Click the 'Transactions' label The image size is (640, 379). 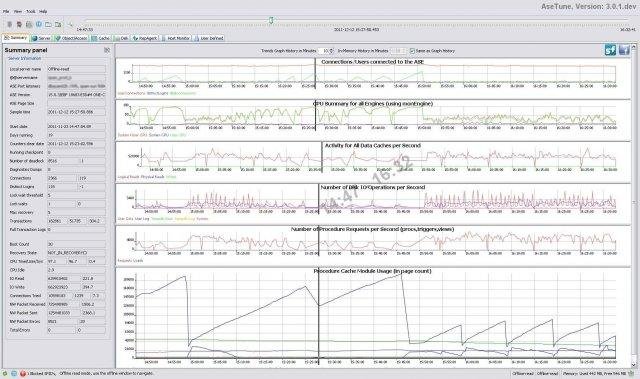point(20,221)
